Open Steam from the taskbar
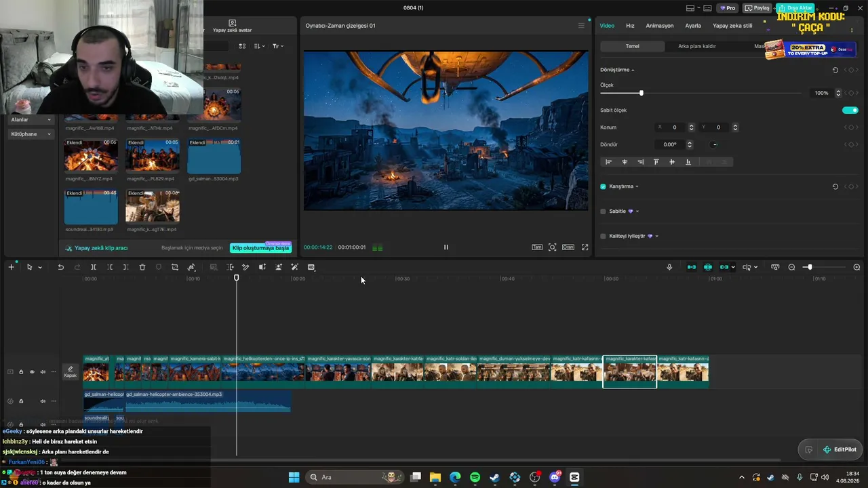The width and height of the screenshot is (868, 488). click(495, 477)
